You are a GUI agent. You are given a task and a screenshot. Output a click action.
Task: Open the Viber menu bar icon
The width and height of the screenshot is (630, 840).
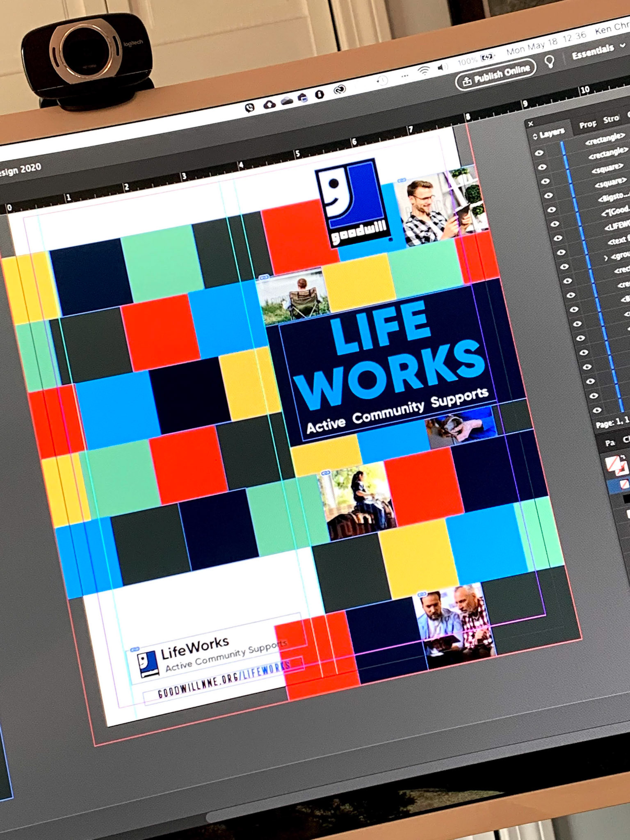(249, 107)
